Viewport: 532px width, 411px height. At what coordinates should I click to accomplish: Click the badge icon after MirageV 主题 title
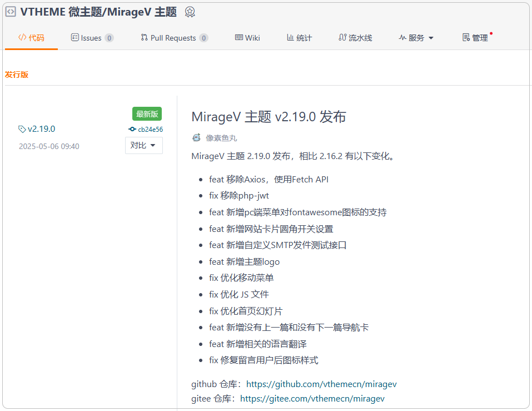(190, 12)
